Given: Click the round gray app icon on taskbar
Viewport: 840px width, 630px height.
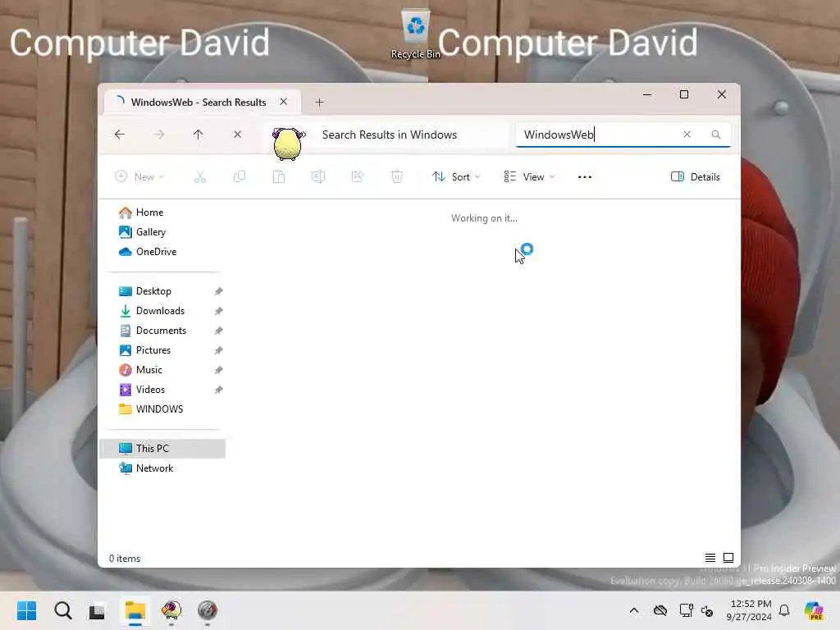Looking at the screenshot, I should (208, 610).
